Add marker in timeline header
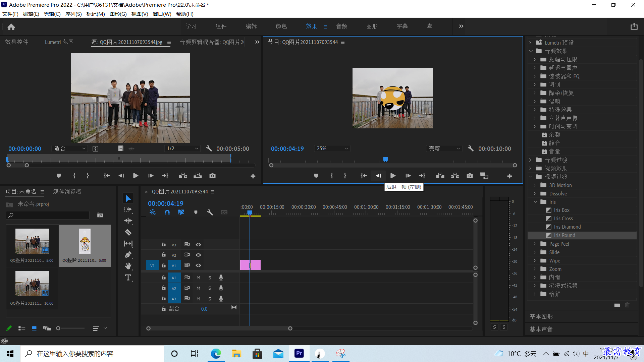The width and height of the screenshot is (644, 362). point(196,212)
